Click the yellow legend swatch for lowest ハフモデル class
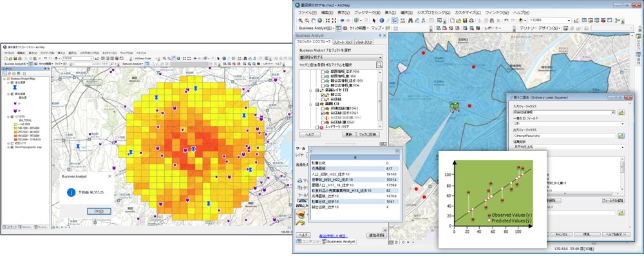 click(x=15, y=124)
